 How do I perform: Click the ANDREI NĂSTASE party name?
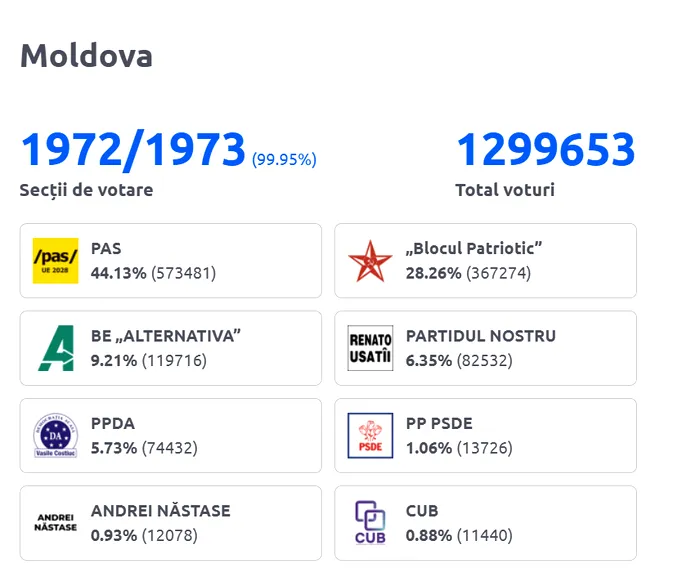(160, 511)
